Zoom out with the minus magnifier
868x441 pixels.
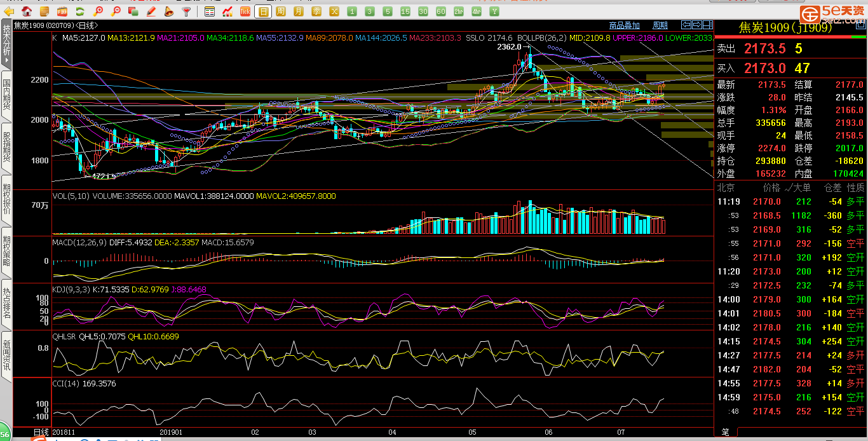click(x=116, y=11)
